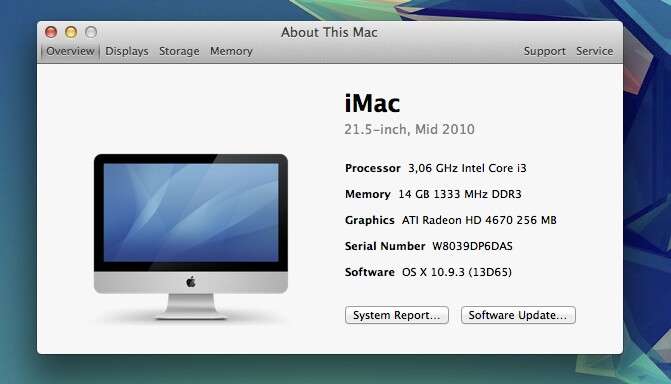Click software version 'OS X 10.9.3 (13D65)'
Viewport: 671px width, 384px height.
[x=457, y=272]
